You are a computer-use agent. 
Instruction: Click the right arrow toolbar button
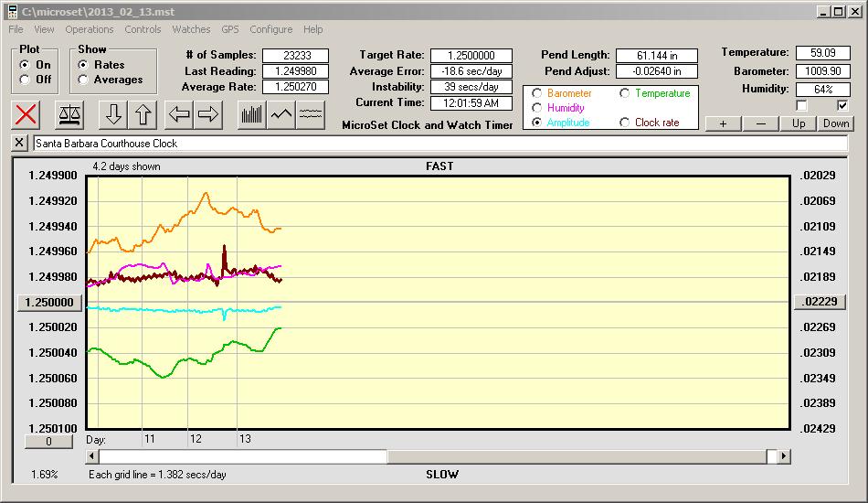pyautogui.click(x=208, y=114)
